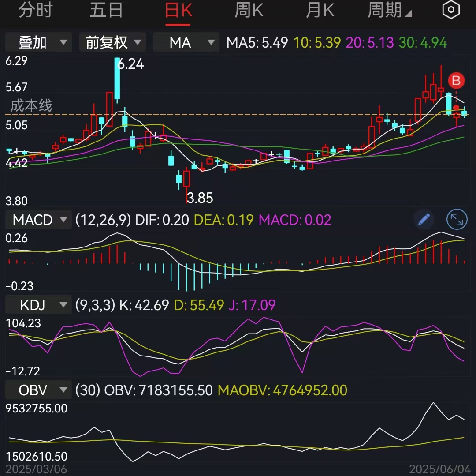
Task: Click the fullscreen expand icon
Action: pos(457,219)
